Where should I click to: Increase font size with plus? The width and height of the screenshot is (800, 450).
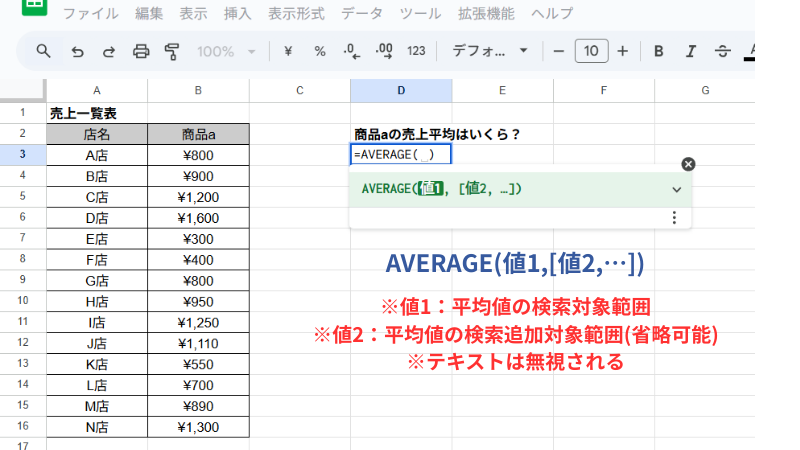pos(622,51)
